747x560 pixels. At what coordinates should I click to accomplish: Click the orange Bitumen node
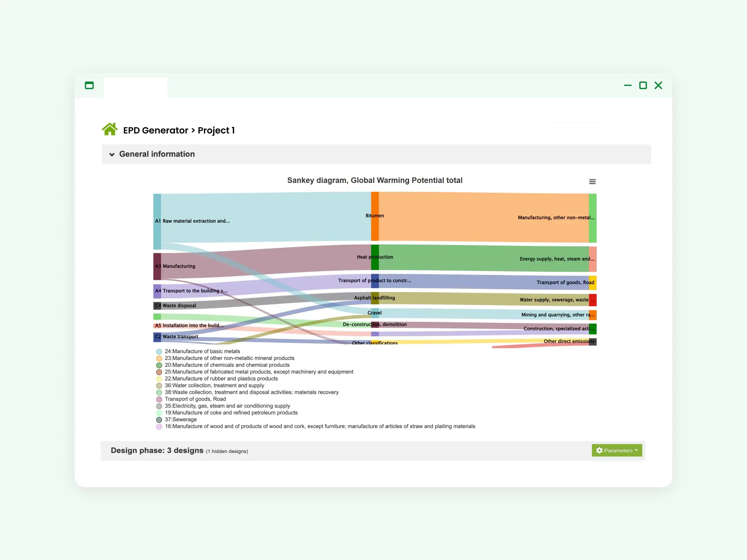375,216
